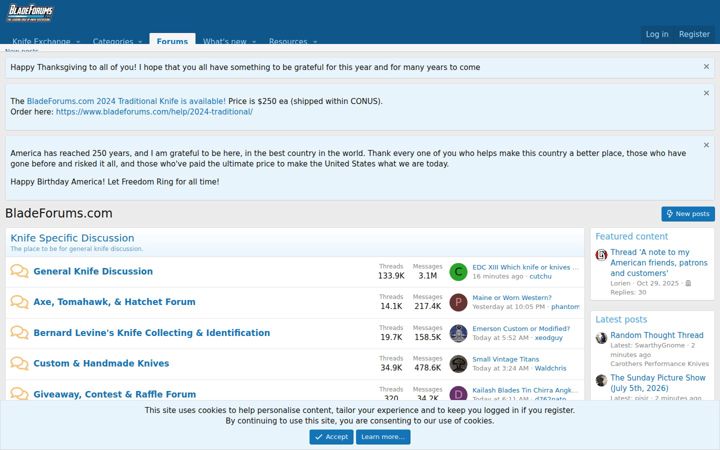Image resolution: width=720 pixels, height=450 pixels.
Task: Open Custom & Handmade Knives forum
Action: pos(101,363)
